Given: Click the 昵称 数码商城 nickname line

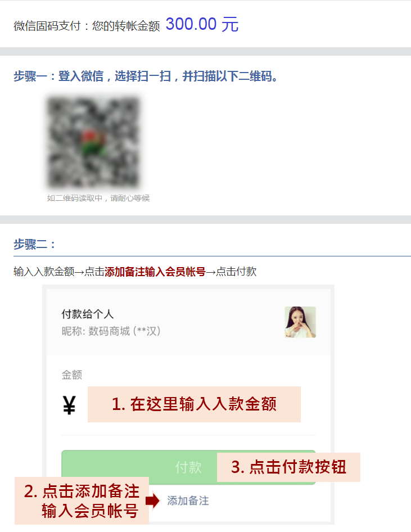Looking at the screenshot, I should point(111,331).
